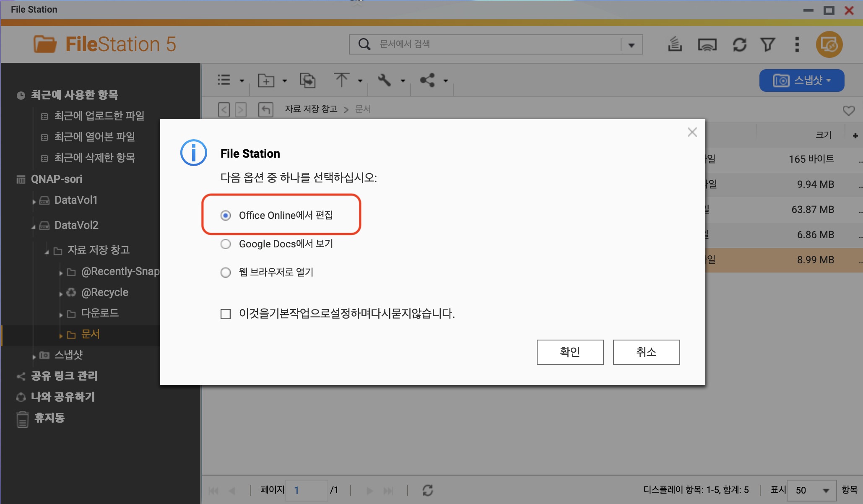Image resolution: width=863 pixels, height=504 pixels.
Task: Expand the DataVol1 tree node
Action: (x=34, y=202)
